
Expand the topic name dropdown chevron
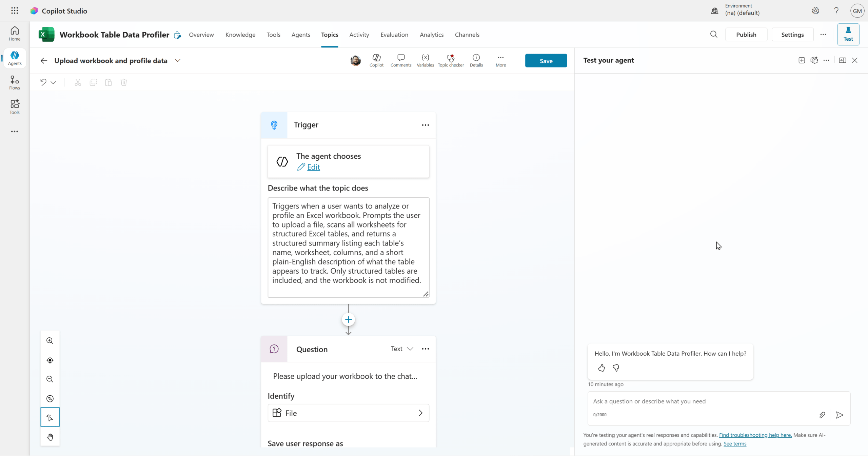(178, 60)
